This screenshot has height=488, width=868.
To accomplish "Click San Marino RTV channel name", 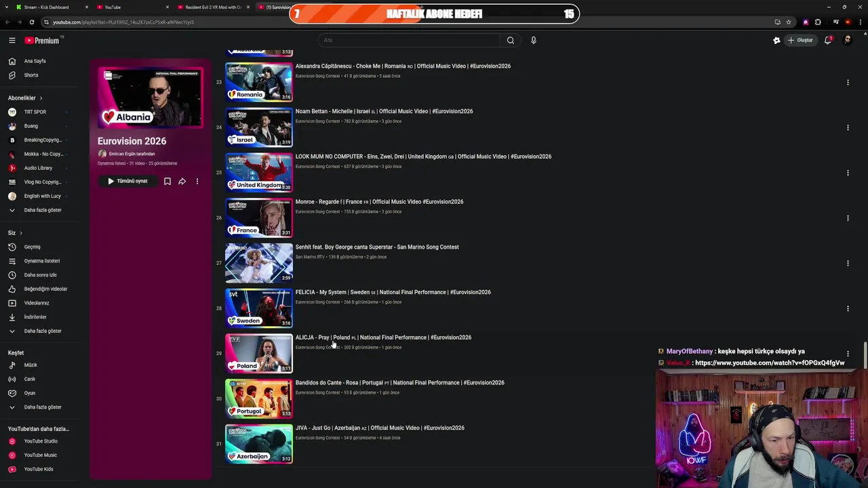I will point(310,257).
